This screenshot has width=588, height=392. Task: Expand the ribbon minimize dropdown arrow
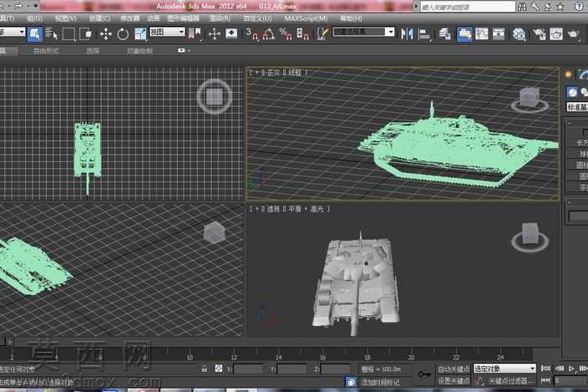point(188,50)
